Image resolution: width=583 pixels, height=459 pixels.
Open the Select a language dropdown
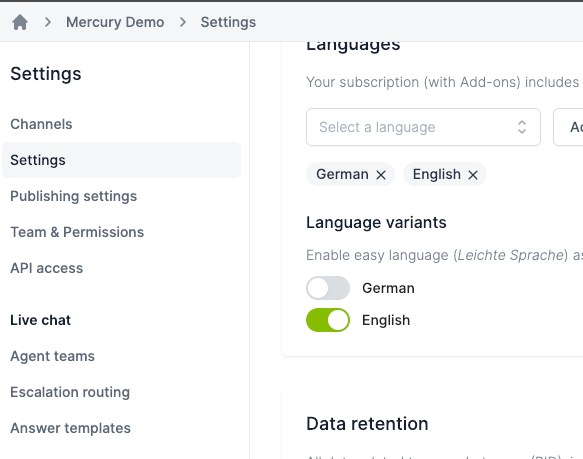pyautogui.click(x=423, y=127)
